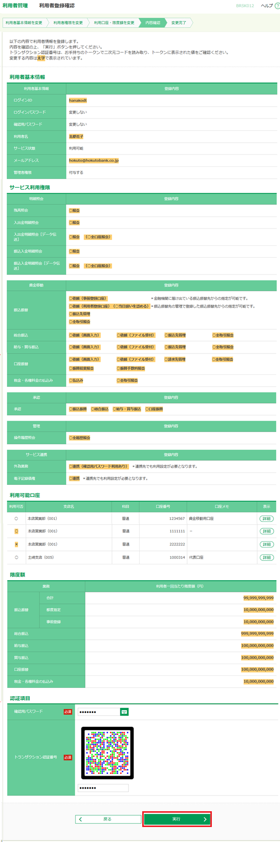280x868 pixels.
Task: Click the 実行 button
Action: tap(177, 819)
